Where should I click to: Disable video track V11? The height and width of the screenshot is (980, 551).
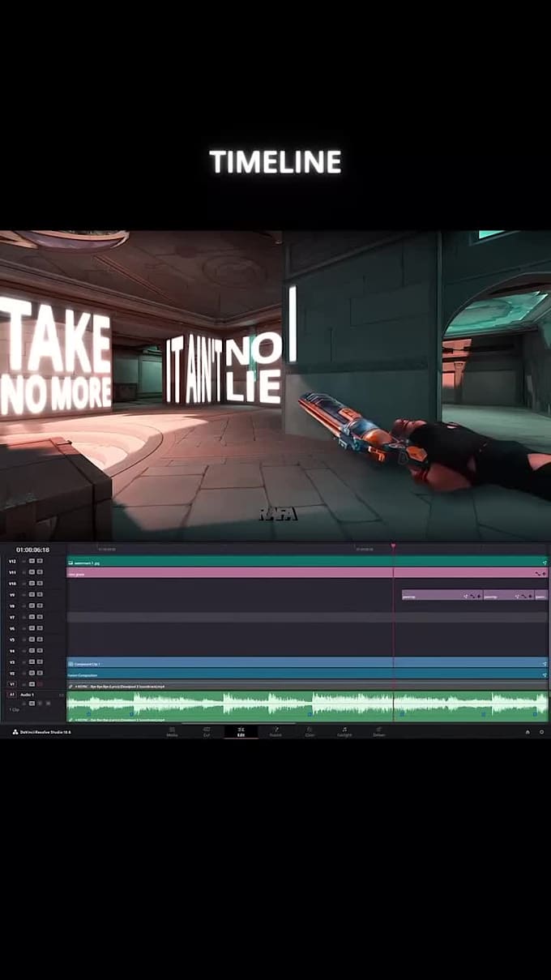tap(39, 572)
